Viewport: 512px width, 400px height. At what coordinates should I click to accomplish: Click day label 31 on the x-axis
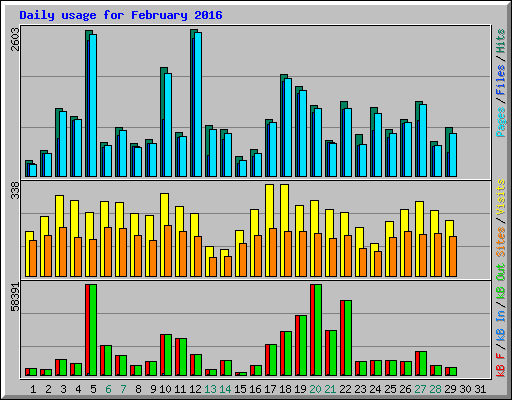click(x=480, y=389)
